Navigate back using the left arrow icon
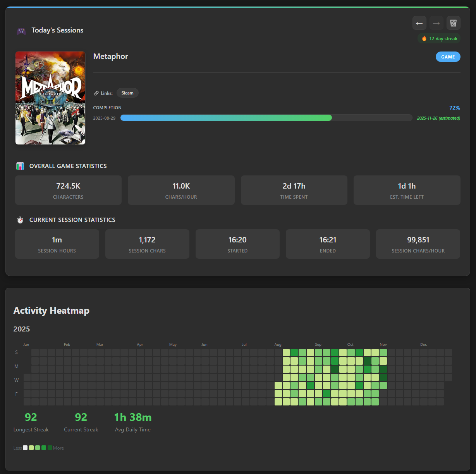476x474 pixels. pyautogui.click(x=419, y=23)
